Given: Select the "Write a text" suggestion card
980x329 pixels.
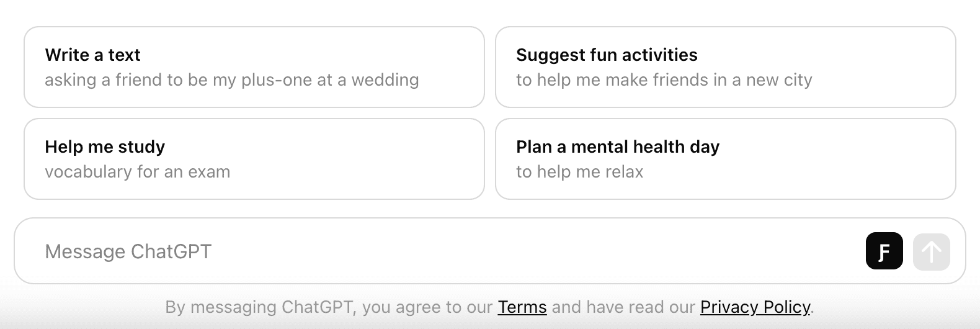Looking at the screenshot, I should [x=254, y=67].
